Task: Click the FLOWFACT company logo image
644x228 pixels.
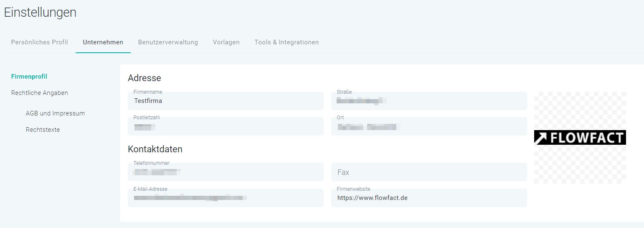Action: point(580,138)
